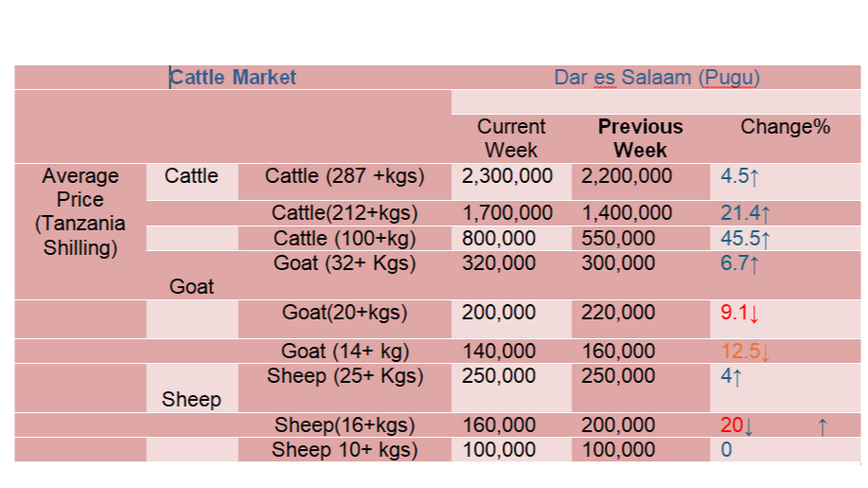Click the Sheep 10+ kgs) row label
This screenshot has height=488, width=868.
(x=344, y=450)
